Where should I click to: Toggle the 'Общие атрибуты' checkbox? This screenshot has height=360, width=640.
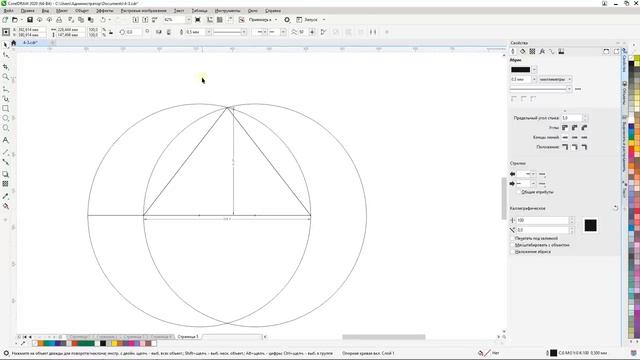[518, 192]
